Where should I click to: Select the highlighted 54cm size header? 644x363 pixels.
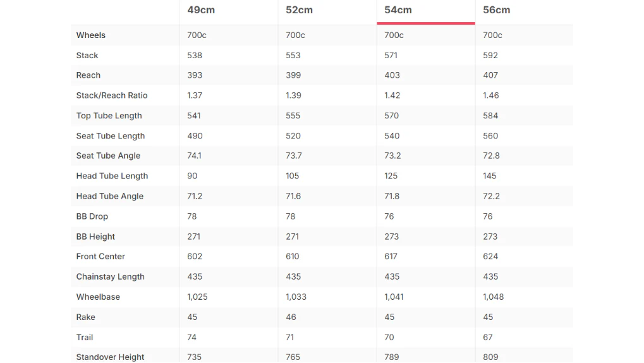[x=398, y=10]
